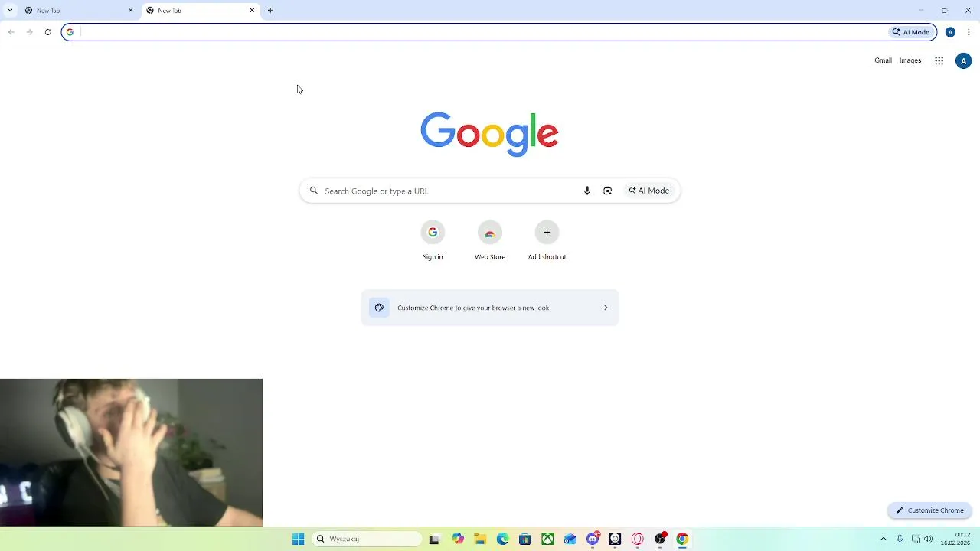Open the Gmail link
This screenshot has height=551, width=980.
[883, 60]
